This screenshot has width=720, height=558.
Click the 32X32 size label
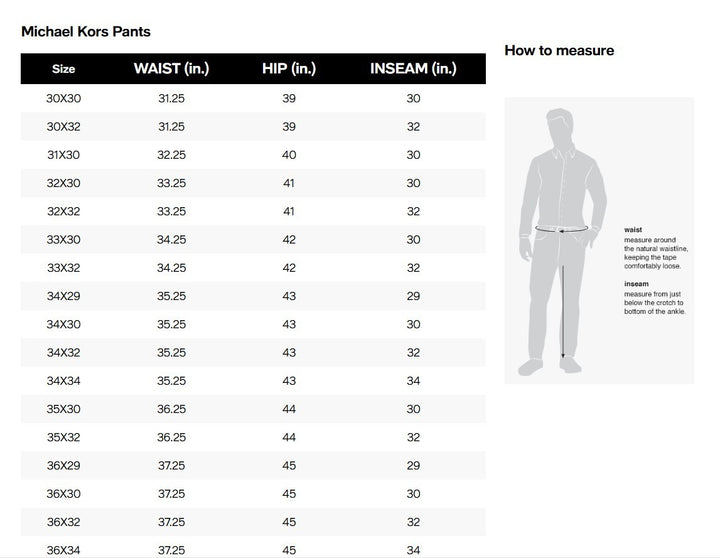63,211
